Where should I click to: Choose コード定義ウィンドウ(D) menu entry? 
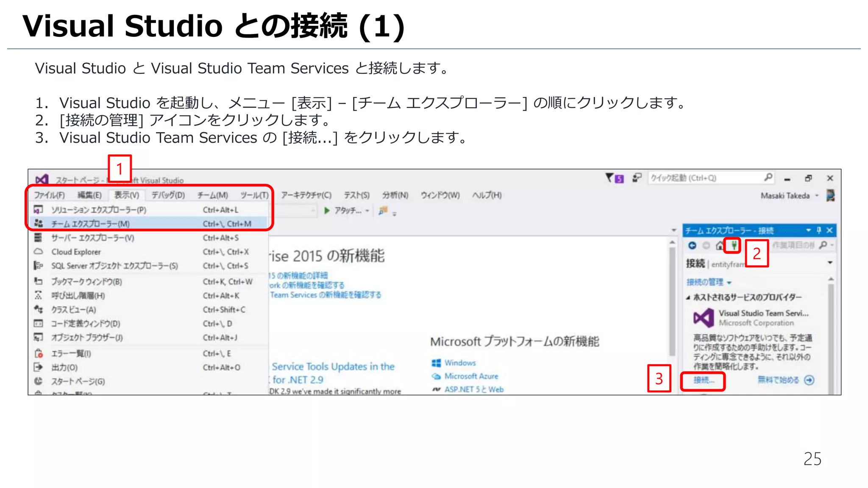pos(148,324)
